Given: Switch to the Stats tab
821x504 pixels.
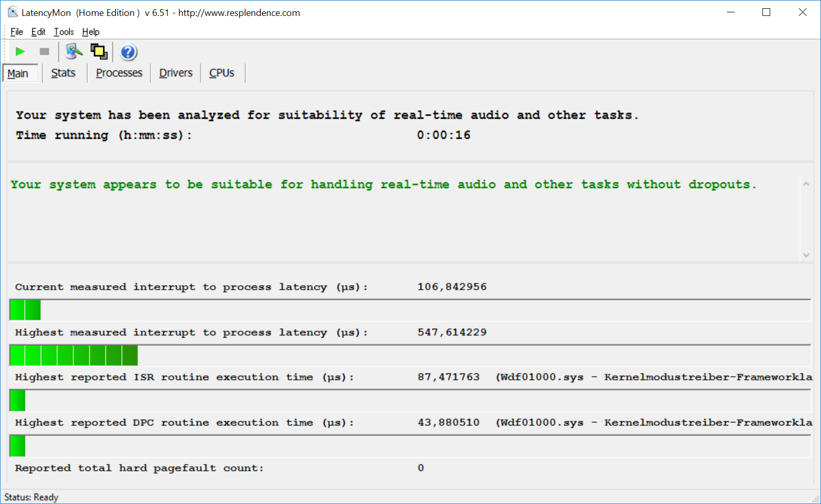Looking at the screenshot, I should pyautogui.click(x=63, y=73).
